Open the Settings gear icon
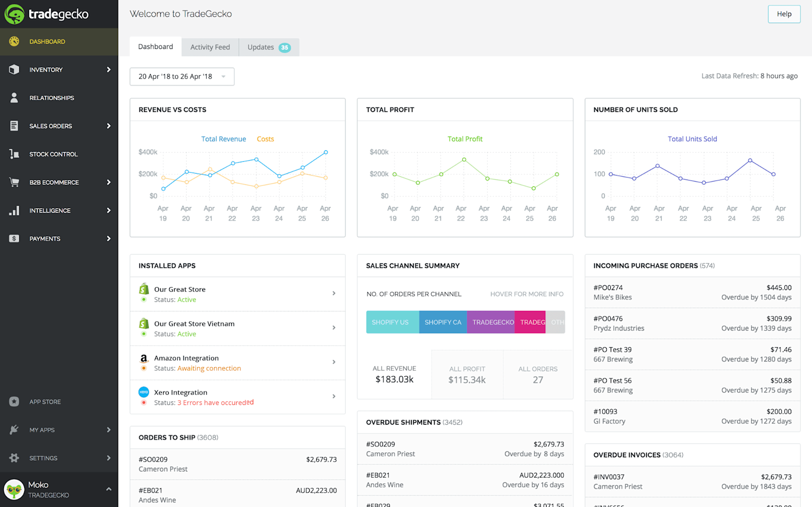This screenshot has height=507, width=812. [x=14, y=458]
